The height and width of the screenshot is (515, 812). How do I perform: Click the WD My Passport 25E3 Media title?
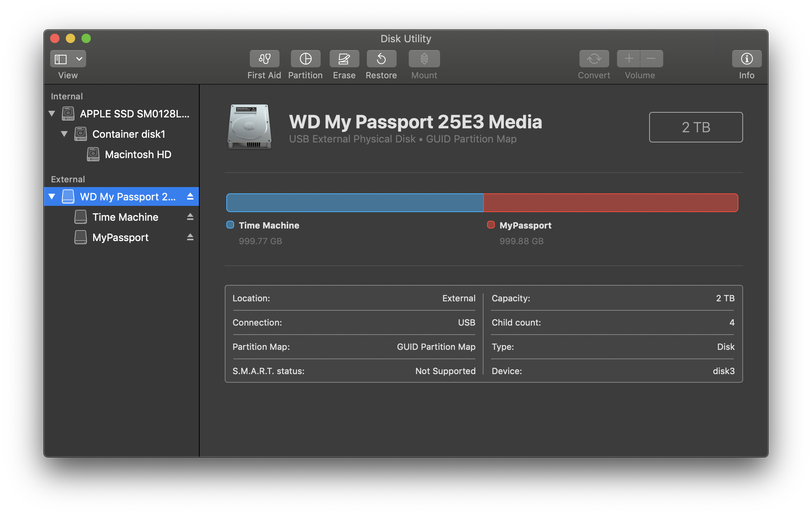(x=415, y=122)
